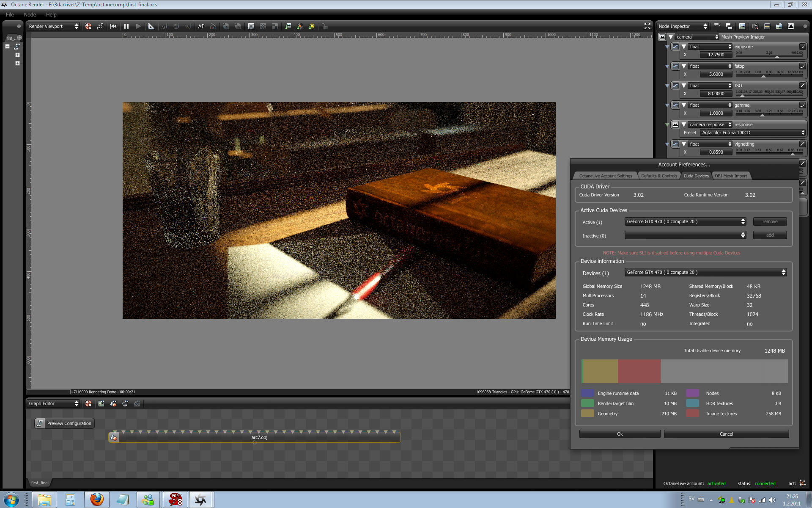Open the Node menu
Viewport: 812px width, 508px height.
tap(30, 14)
